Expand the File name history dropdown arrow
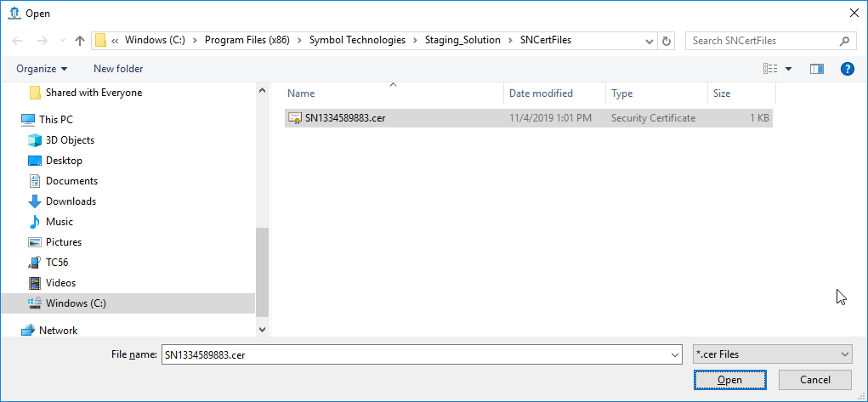The image size is (868, 402). pyautogui.click(x=675, y=354)
